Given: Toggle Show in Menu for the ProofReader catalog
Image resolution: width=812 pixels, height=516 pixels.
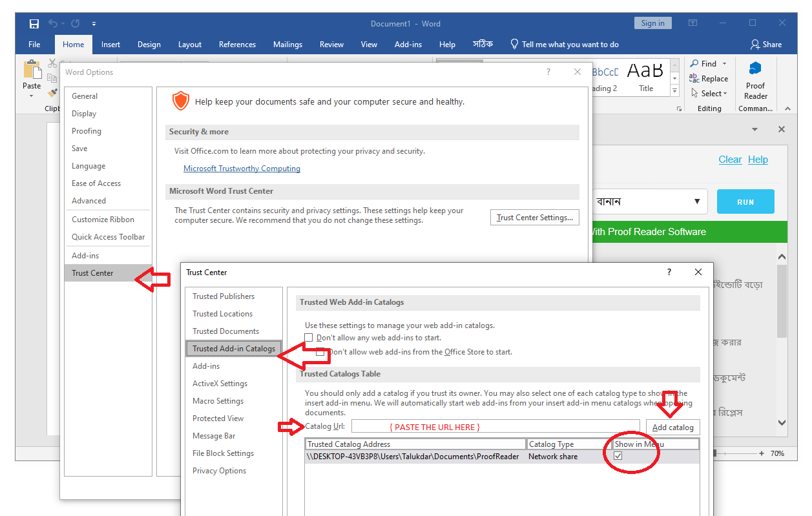Looking at the screenshot, I should 619,456.
